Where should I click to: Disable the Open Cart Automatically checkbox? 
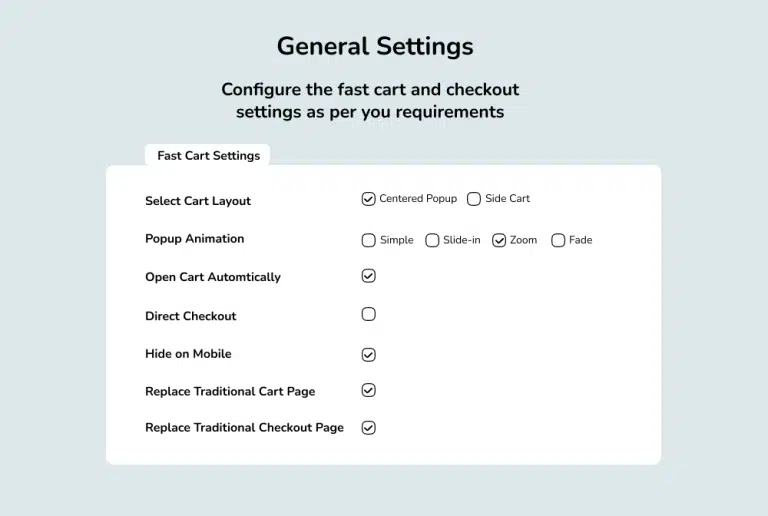point(368,276)
